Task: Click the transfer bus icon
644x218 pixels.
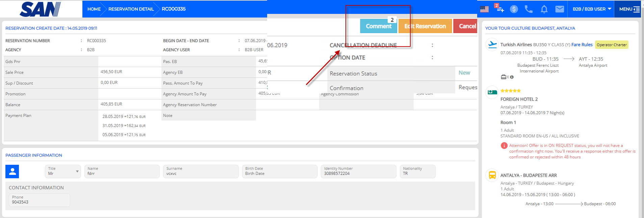Action: coord(492,175)
